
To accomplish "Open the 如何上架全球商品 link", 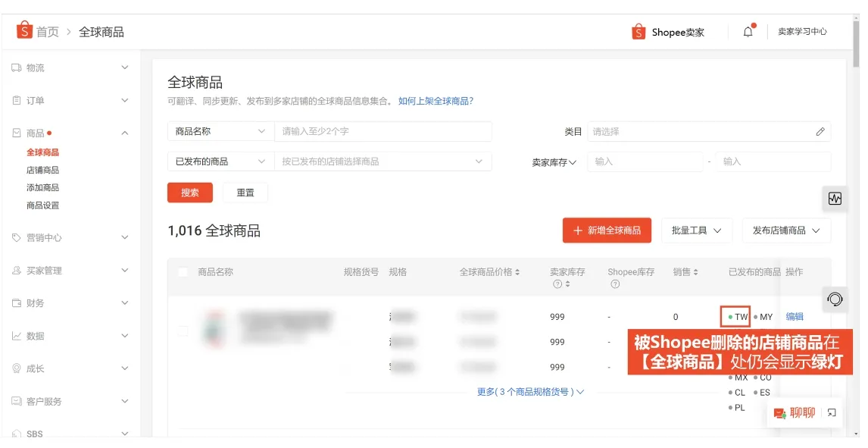I will tap(434, 101).
